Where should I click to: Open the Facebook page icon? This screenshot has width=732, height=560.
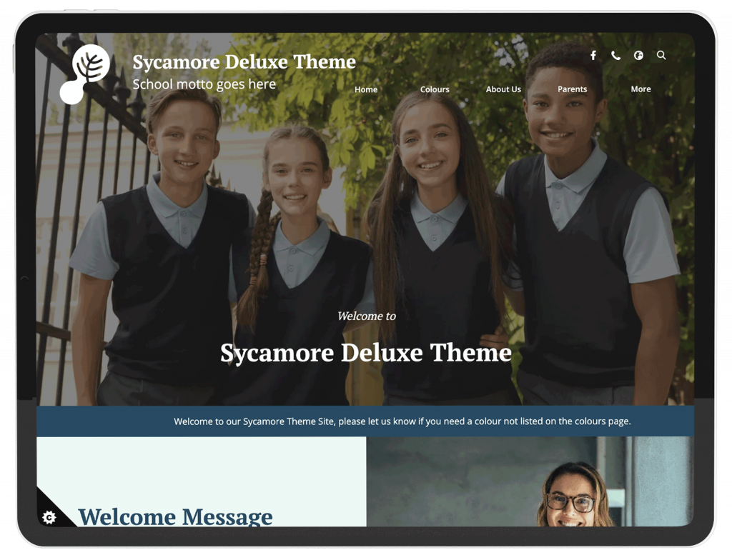tap(593, 56)
